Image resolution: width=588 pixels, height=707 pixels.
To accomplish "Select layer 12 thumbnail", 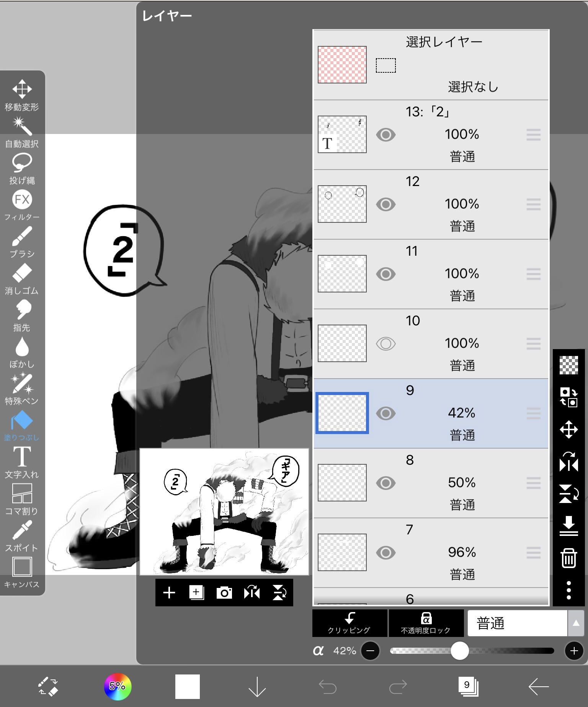I will (342, 204).
